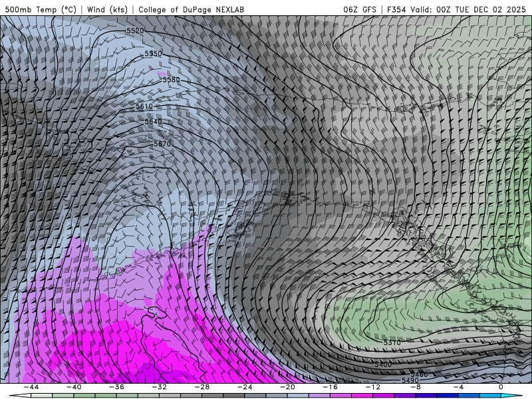Click the 5640 height contour label
The width and height of the screenshot is (532, 399).
click(x=154, y=122)
